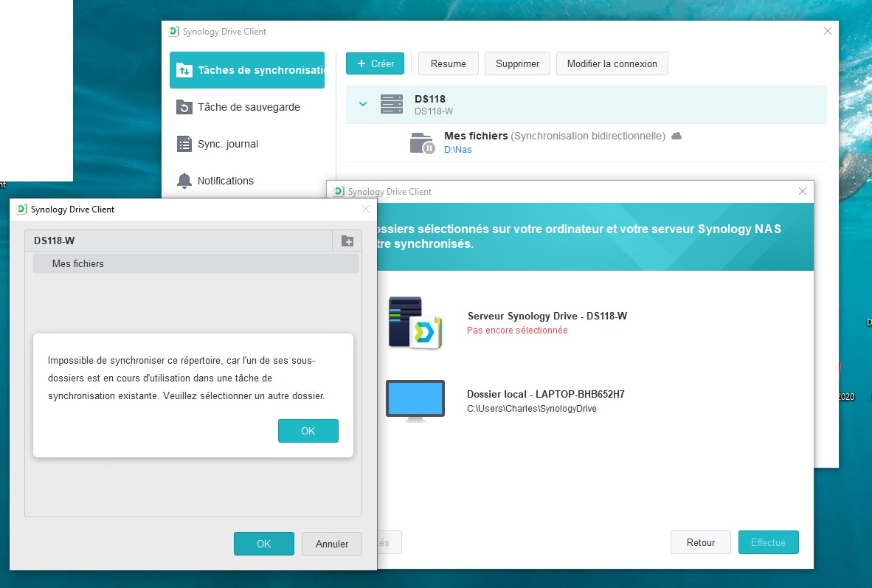The height and width of the screenshot is (588, 872).
Task: Open the D:\Nas local path link
Action: [457, 150]
